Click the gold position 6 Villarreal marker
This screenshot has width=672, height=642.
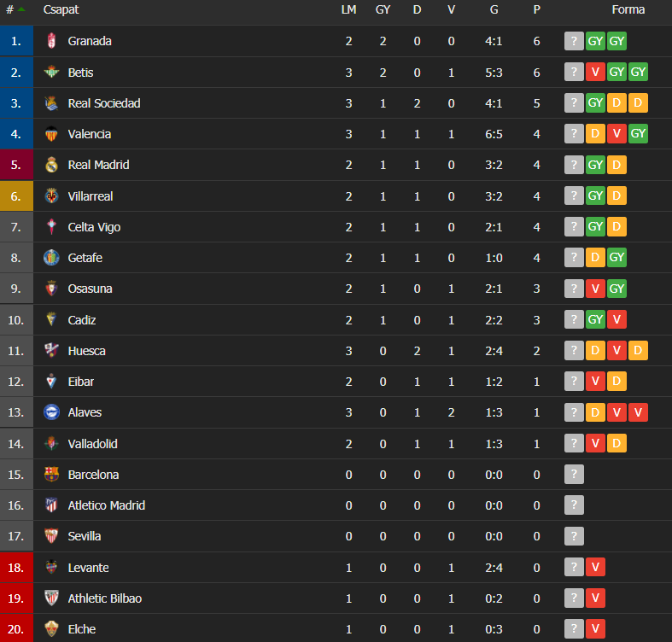[x=16, y=196]
